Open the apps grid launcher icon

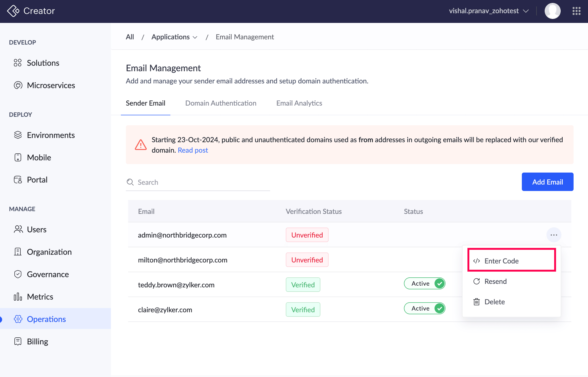[x=576, y=11]
